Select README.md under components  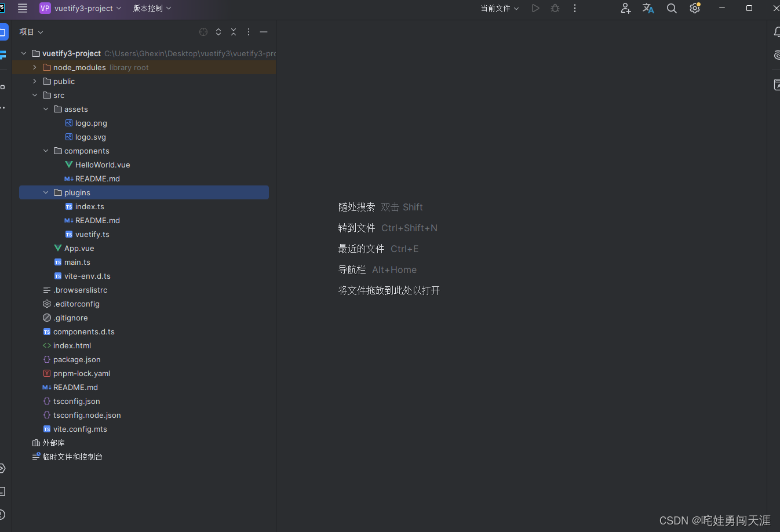coord(97,178)
